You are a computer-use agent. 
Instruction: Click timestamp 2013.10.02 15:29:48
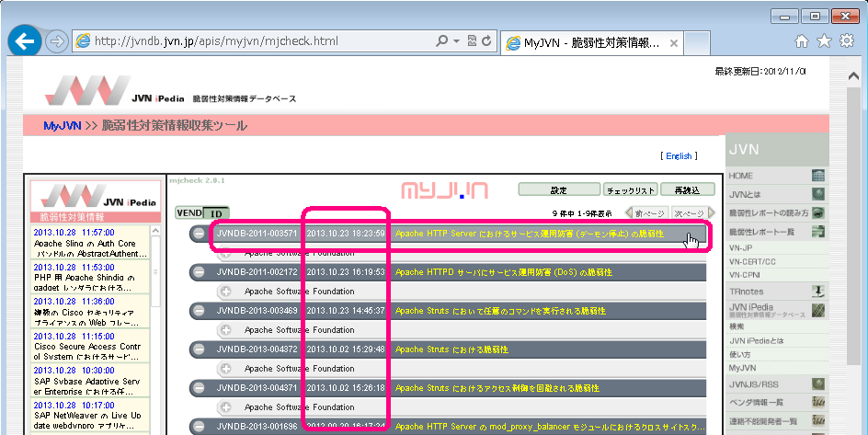point(346,349)
